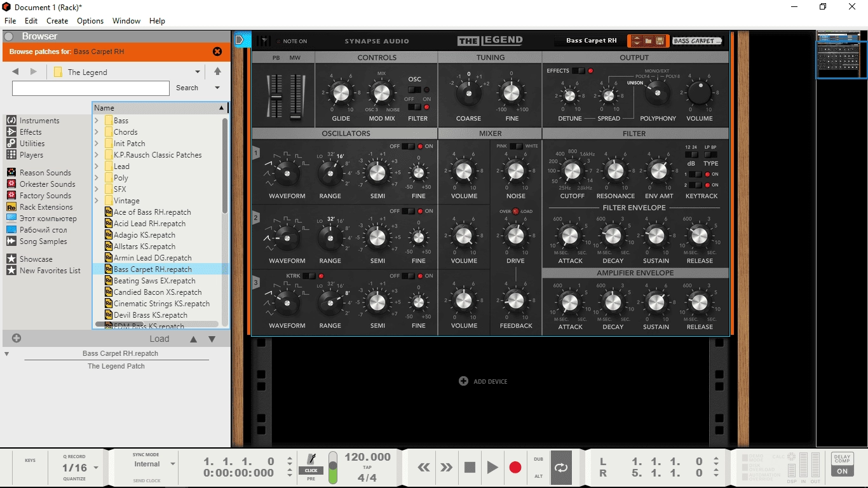Open the Help menu
Image resolution: width=868 pixels, height=488 pixels.
157,21
